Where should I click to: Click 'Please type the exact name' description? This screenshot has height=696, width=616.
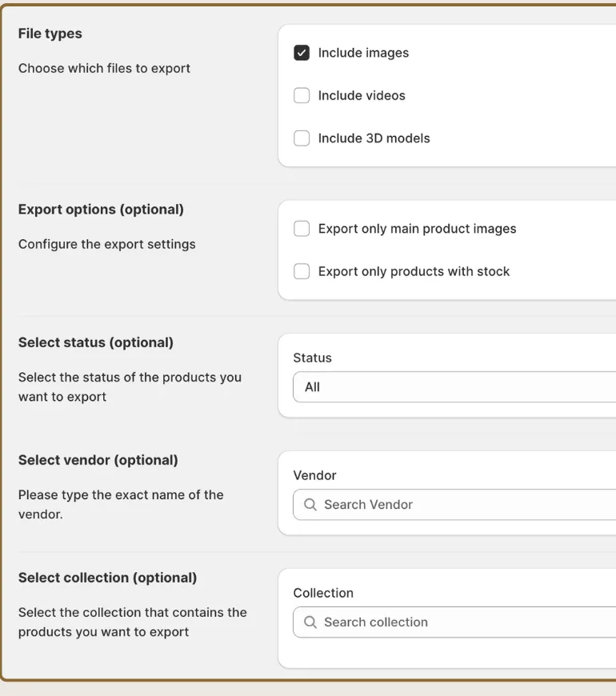pyautogui.click(x=121, y=505)
